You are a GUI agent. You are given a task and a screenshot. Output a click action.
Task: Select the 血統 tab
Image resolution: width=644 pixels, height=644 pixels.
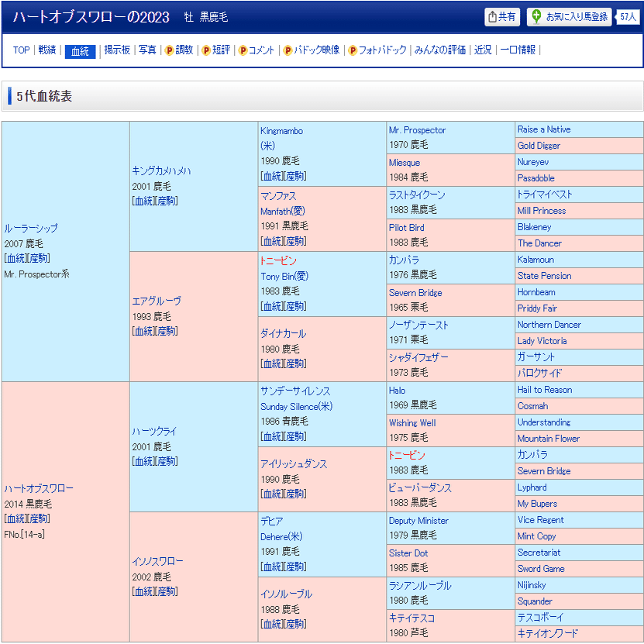80,51
